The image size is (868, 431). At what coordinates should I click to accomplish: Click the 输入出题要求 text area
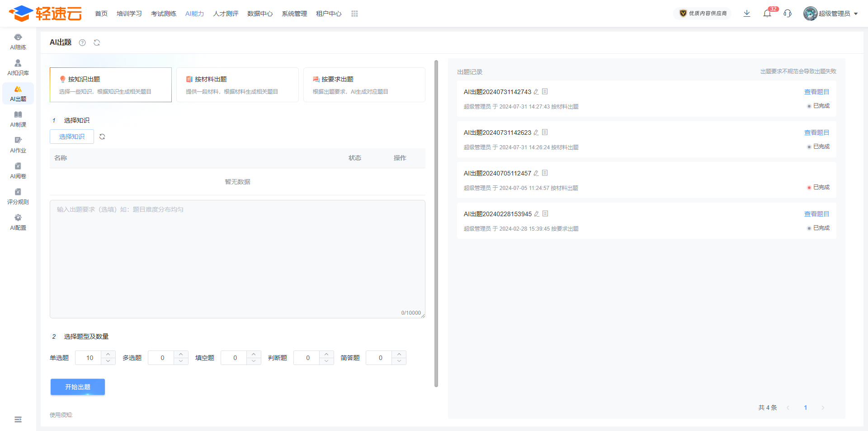pyautogui.click(x=237, y=259)
